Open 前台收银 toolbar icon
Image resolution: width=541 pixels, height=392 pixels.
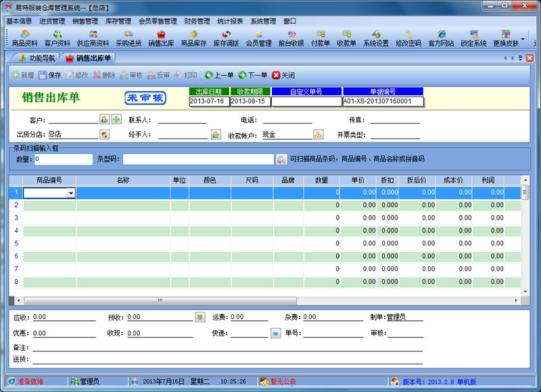[x=291, y=38]
